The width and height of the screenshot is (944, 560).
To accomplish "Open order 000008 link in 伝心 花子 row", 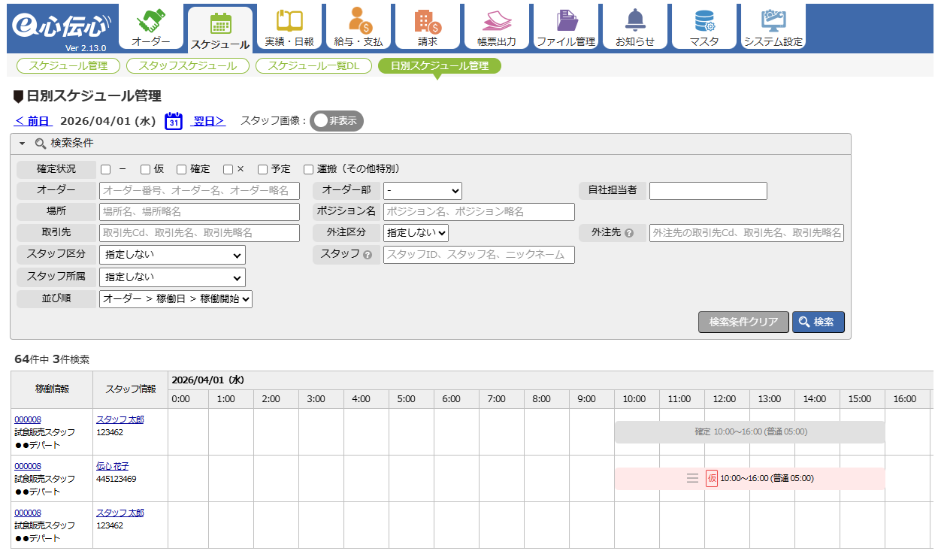I will tap(28, 466).
